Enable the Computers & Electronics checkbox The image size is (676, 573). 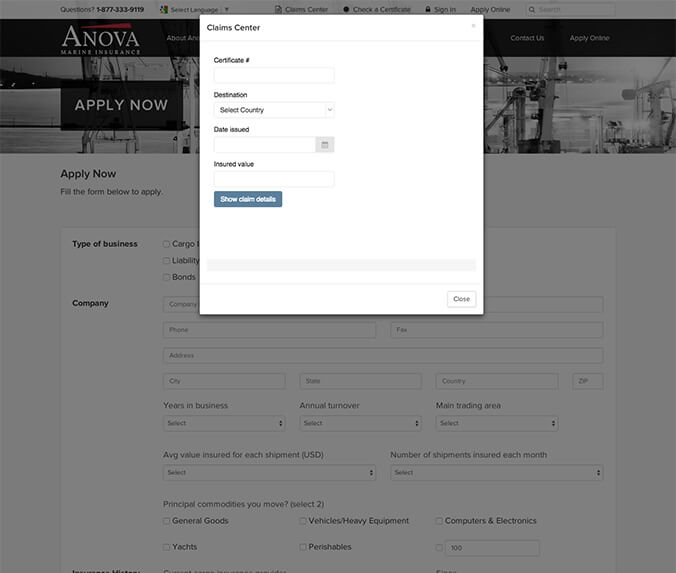point(439,521)
